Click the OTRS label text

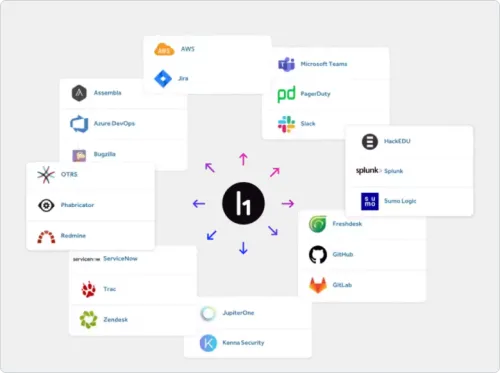pos(69,174)
